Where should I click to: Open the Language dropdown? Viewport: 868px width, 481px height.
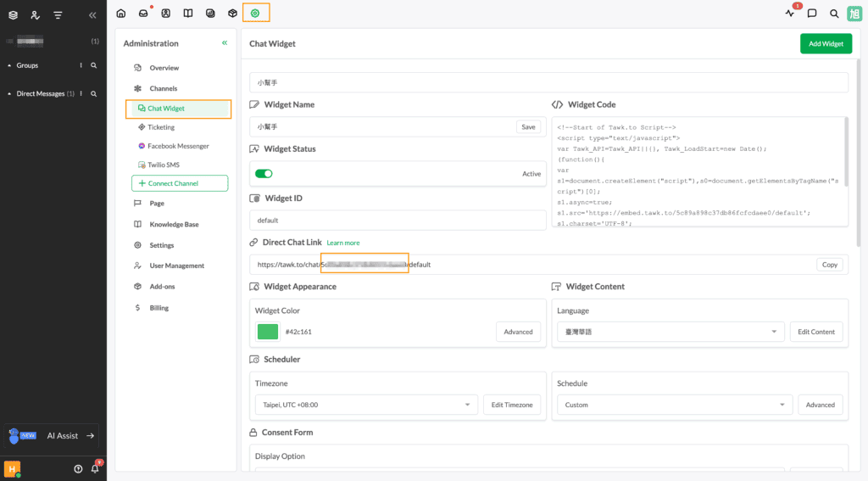(x=669, y=332)
